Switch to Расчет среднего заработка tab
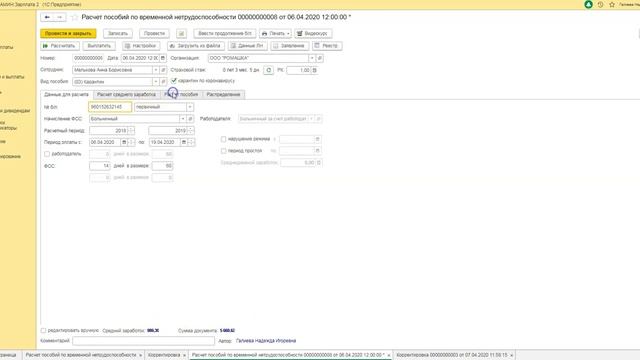The image size is (640, 360). point(127,95)
